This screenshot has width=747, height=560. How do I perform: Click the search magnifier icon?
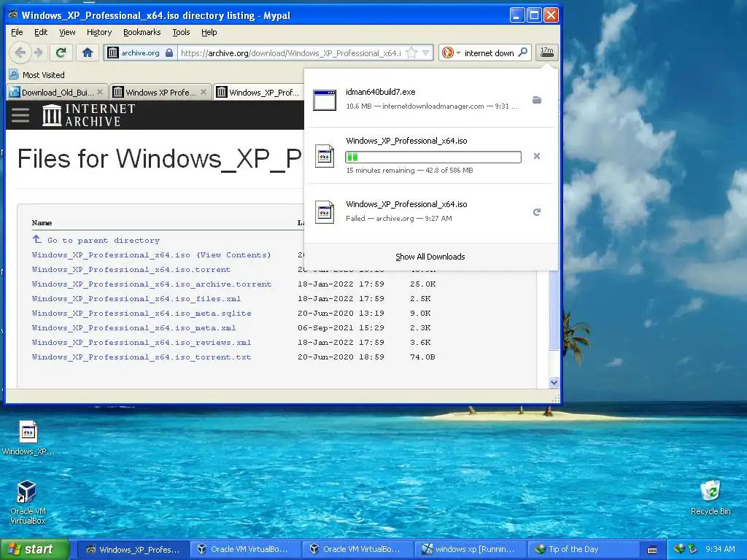click(523, 52)
